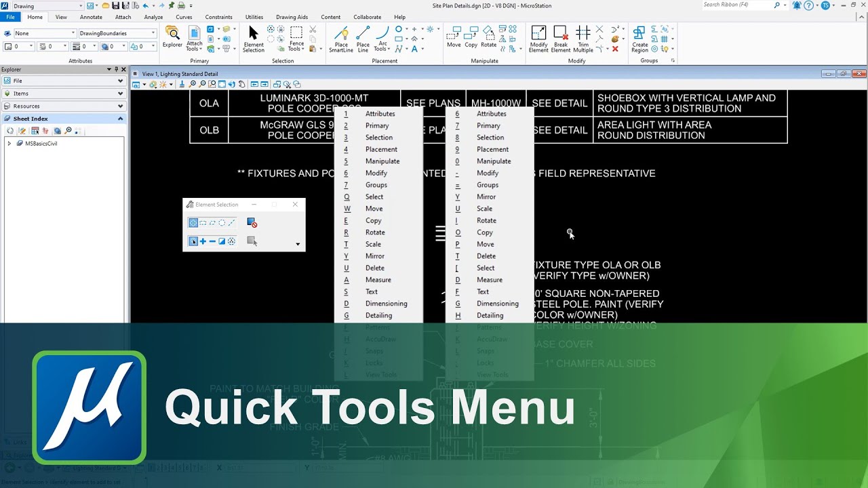Open the TS user account button
The image size is (868, 488).
point(825,5)
